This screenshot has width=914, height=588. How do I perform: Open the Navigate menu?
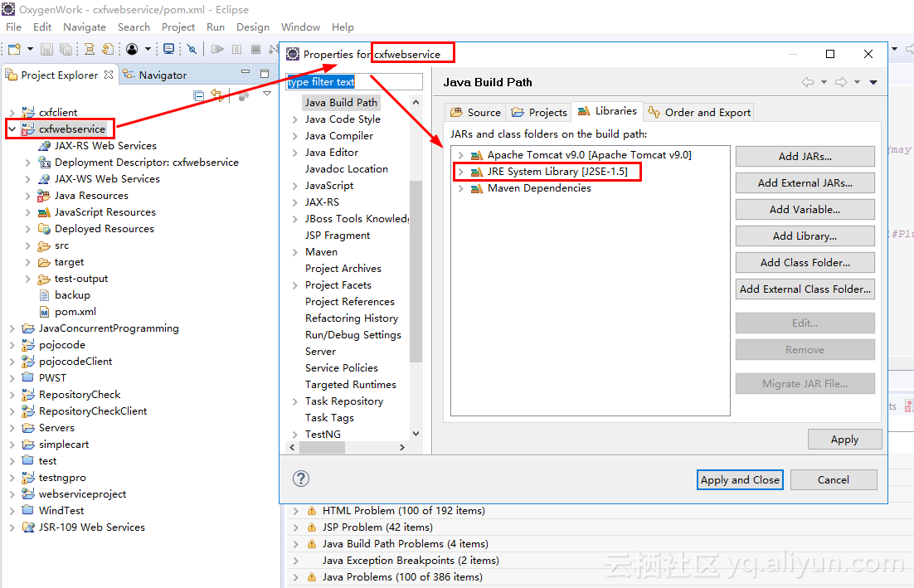[85, 27]
